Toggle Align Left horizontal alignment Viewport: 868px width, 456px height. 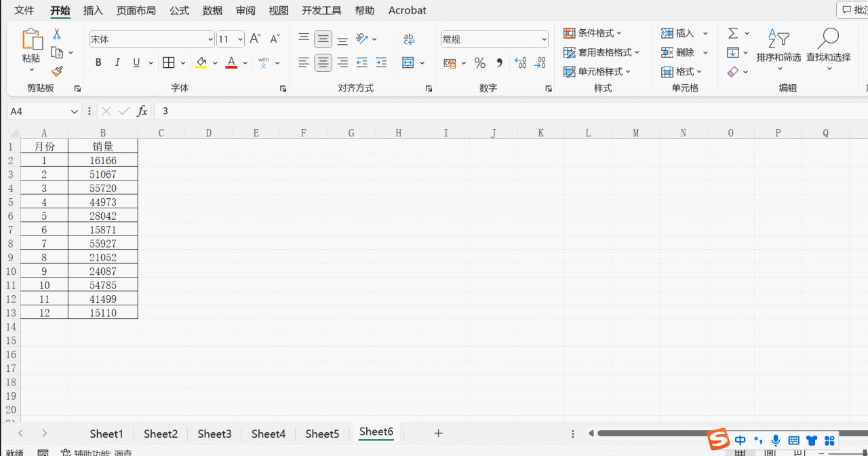point(304,62)
